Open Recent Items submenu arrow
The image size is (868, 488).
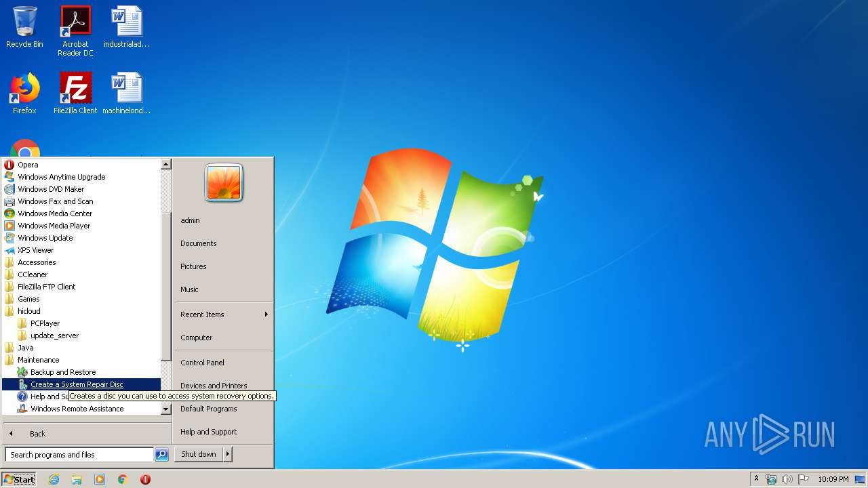pyautogui.click(x=267, y=314)
